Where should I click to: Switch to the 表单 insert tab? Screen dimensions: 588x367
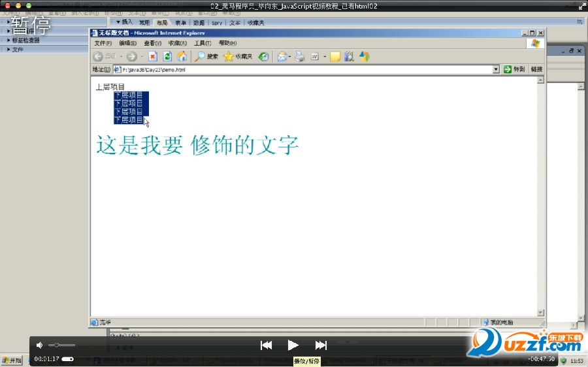181,23
